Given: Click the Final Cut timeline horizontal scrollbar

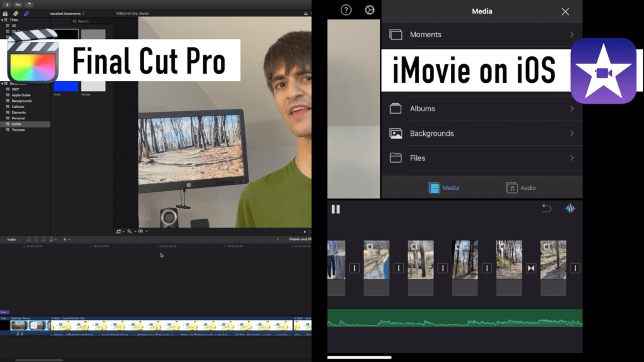Looking at the screenshot, I should (39, 360).
